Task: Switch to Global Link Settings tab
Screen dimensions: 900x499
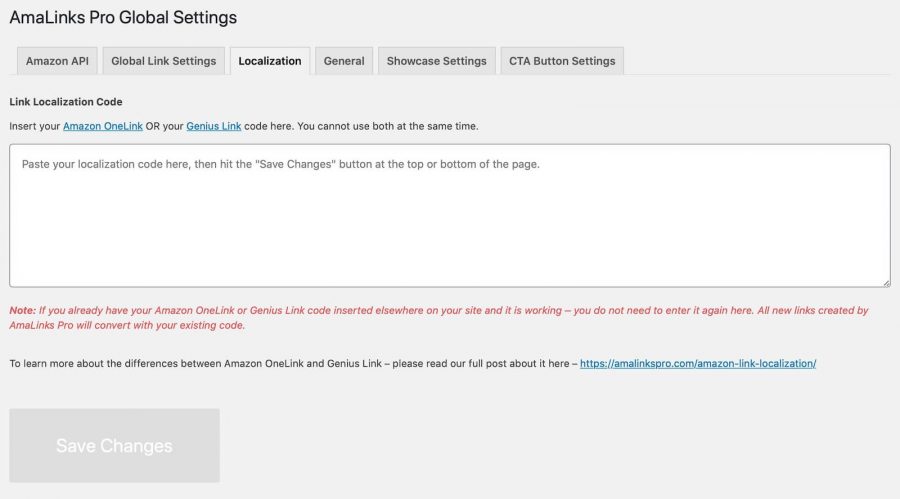Action: [164, 61]
